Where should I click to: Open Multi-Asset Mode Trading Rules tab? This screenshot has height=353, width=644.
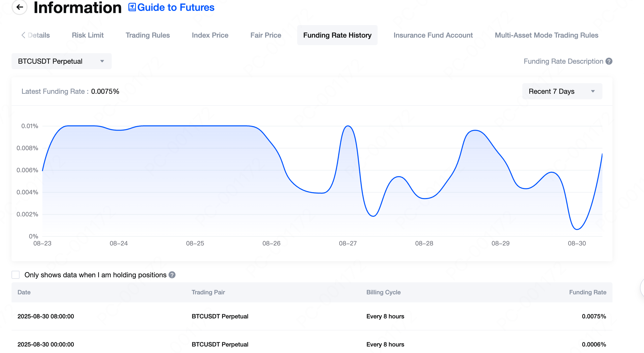point(546,35)
